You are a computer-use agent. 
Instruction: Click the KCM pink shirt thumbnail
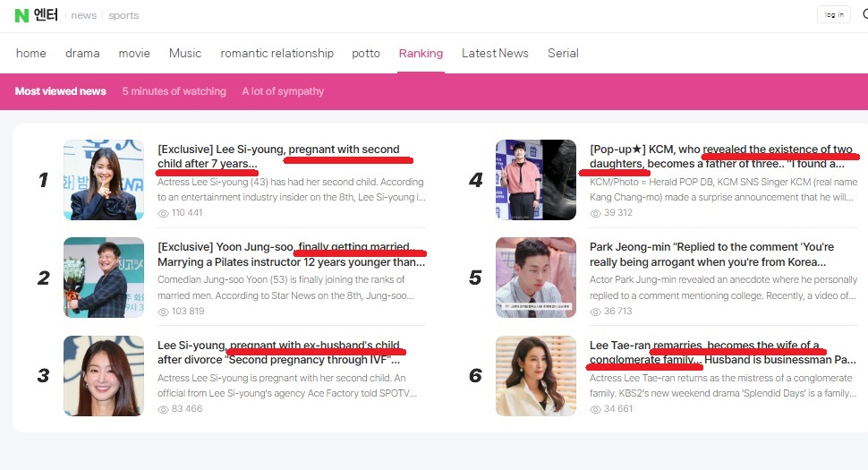coord(536,180)
